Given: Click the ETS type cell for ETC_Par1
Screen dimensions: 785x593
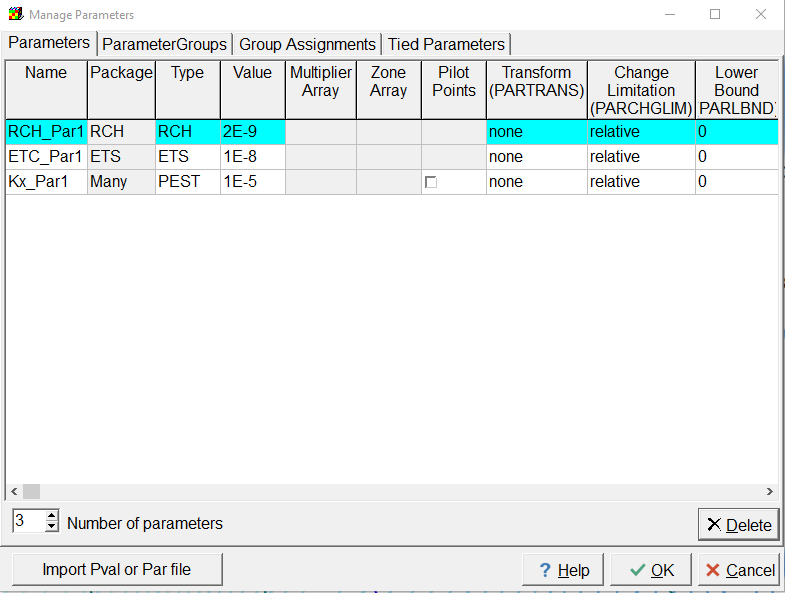Looking at the screenshot, I should (188, 157).
